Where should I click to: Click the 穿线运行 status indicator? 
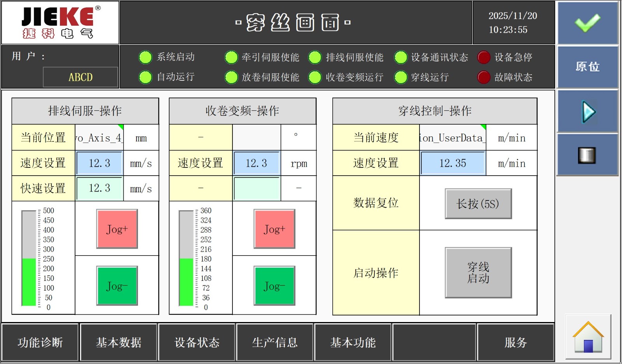point(400,77)
